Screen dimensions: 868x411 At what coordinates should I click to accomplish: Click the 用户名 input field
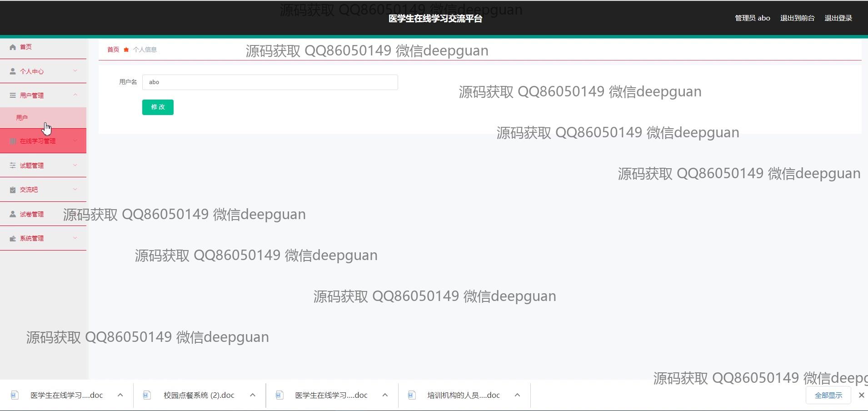tap(270, 82)
